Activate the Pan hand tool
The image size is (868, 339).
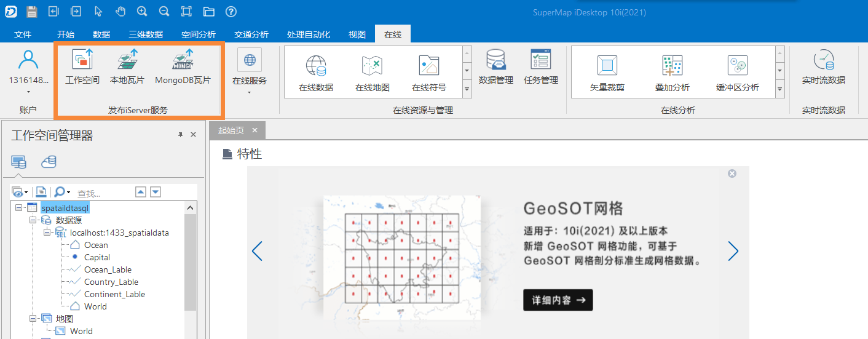(x=120, y=12)
